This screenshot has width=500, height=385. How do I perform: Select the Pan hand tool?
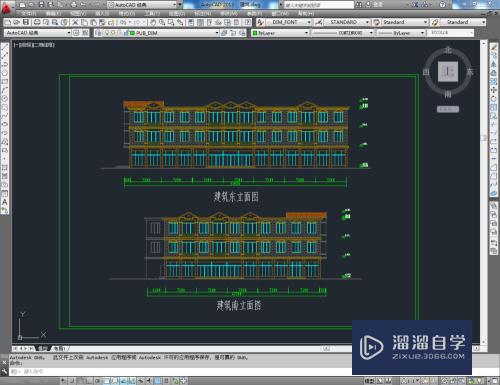[153, 22]
